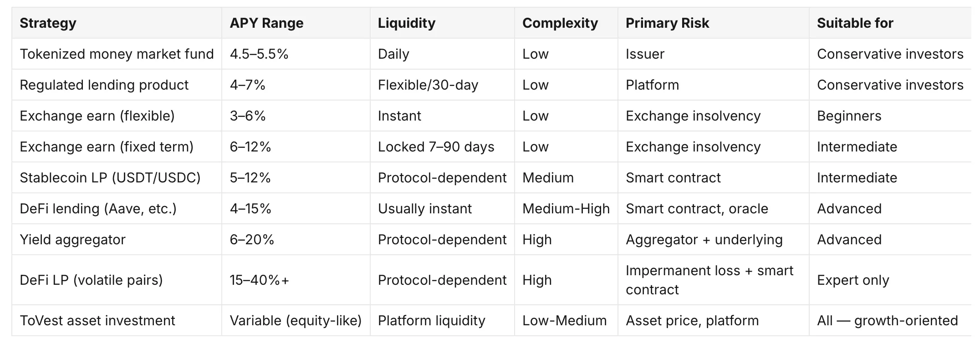980x343 pixels.
Task: Click the Complexity column header
Action: point(566,23)
